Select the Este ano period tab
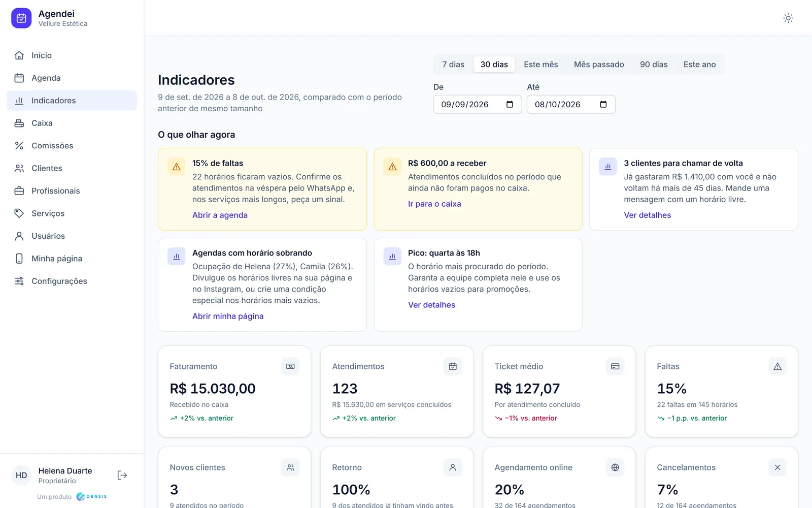Image resolution: width=812 pixels, height=508 pixels. click(700, 65)
